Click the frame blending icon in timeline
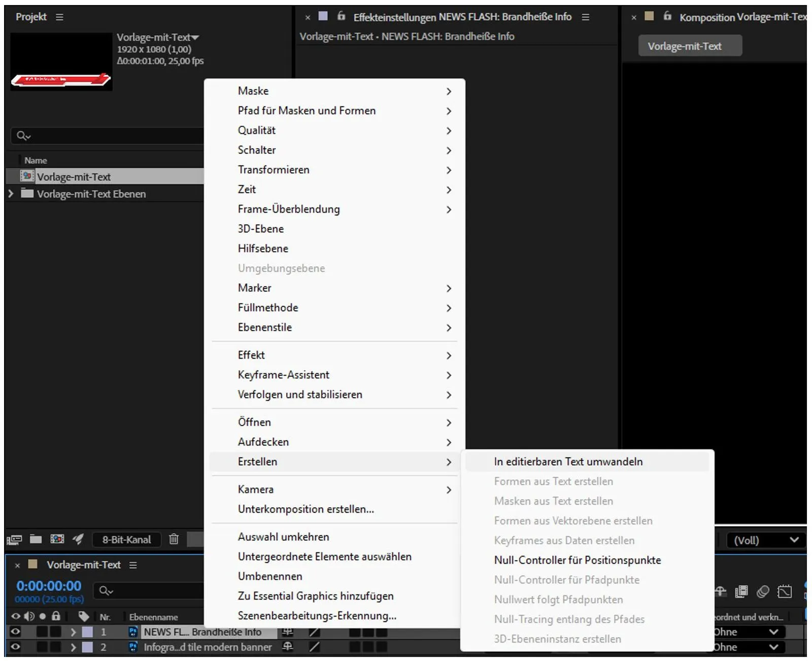The height and width of the screenshot is (661, 812). pyautogui.click(x=741, y=592)
